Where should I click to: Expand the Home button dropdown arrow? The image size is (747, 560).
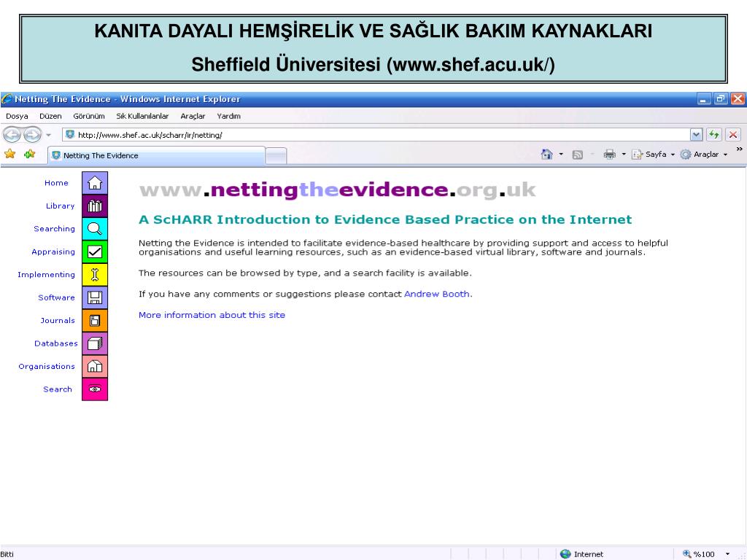(561, 155)
